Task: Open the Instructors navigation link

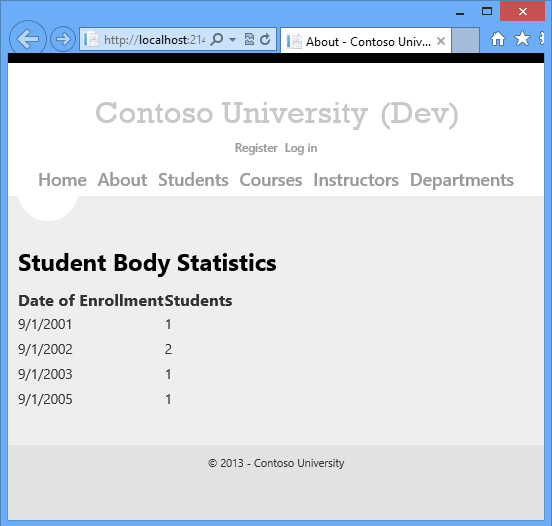Action: coord(356,180)
